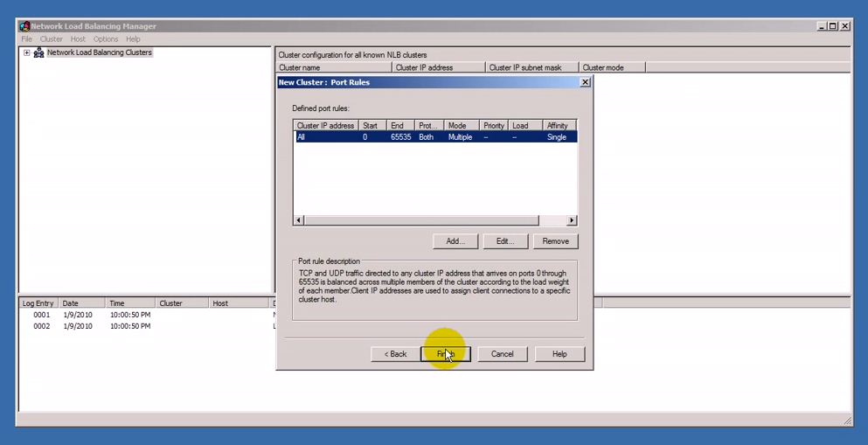868x445 pixels.
Task: Click Cluster IP subnet mask column header
Action: (532, 67)
